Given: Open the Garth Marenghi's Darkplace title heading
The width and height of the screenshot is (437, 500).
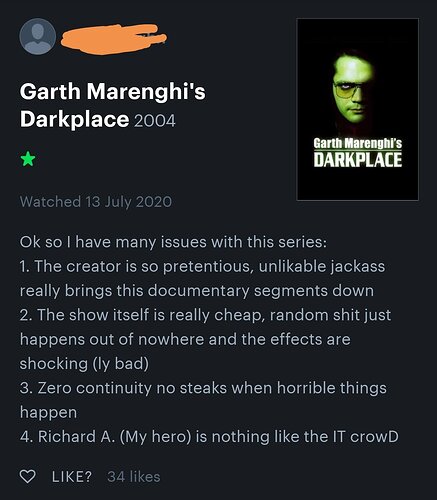Looking at the screenshot, I should point(113,105).
